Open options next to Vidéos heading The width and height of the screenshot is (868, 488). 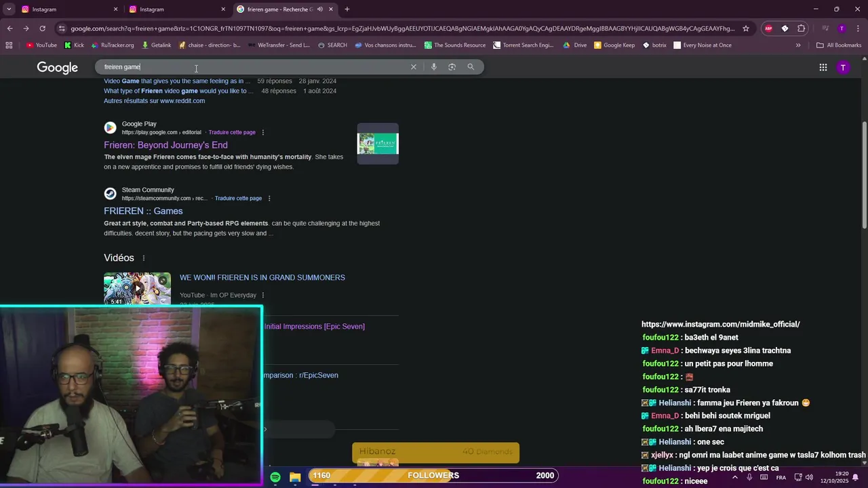click(x=143, y=258)
